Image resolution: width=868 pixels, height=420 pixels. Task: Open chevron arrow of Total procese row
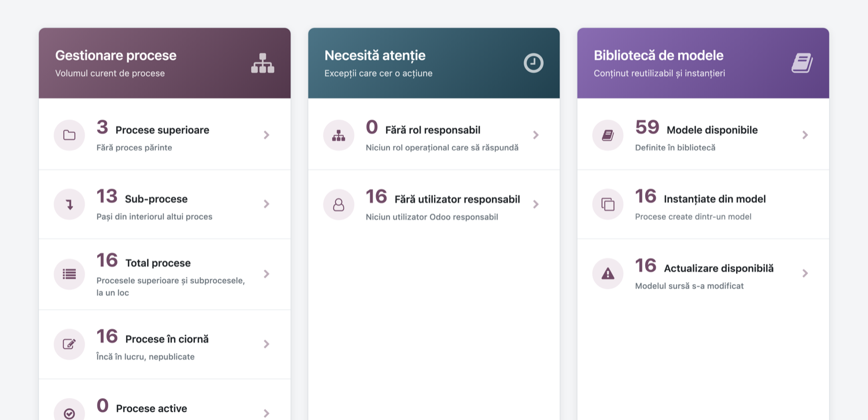pos(266,274)
